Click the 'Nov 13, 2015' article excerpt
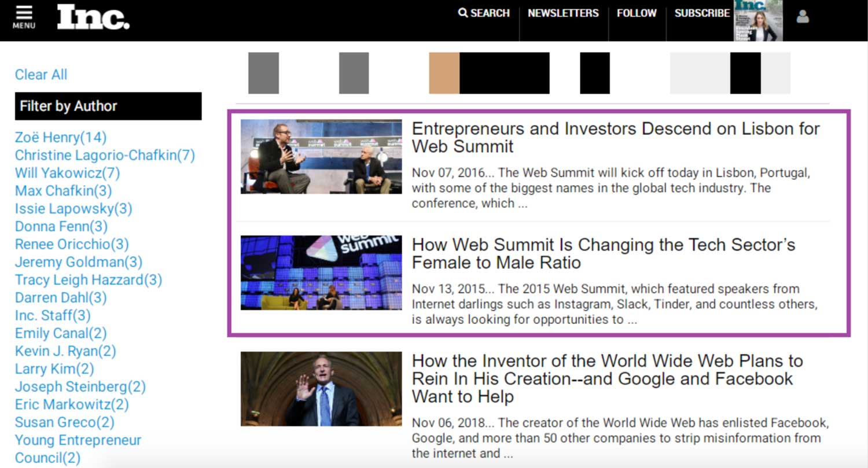This screenshot has width=868, height=468. click(x=615, y=304)
